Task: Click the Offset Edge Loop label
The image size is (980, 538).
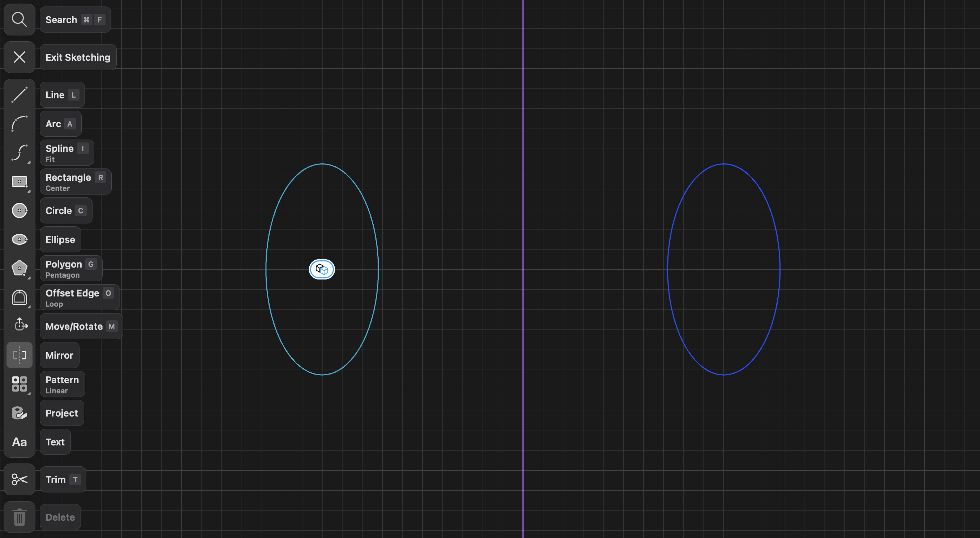Action: 80,297
